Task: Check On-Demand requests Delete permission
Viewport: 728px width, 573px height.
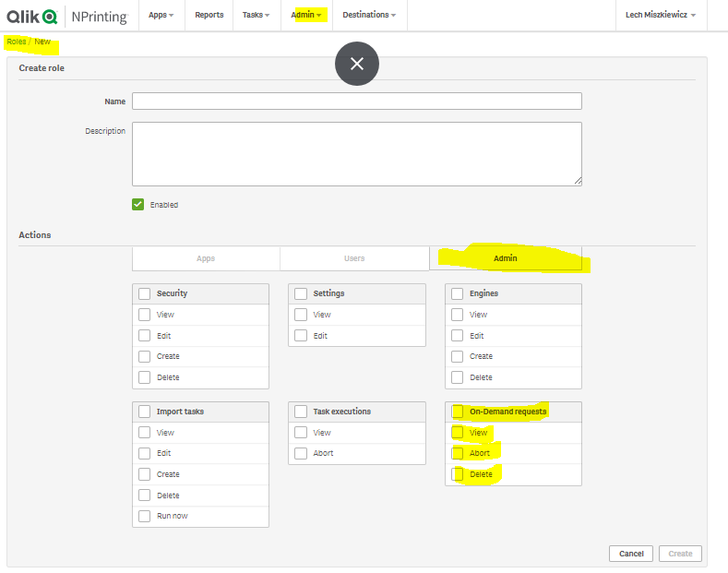Action: coord(458,474)
